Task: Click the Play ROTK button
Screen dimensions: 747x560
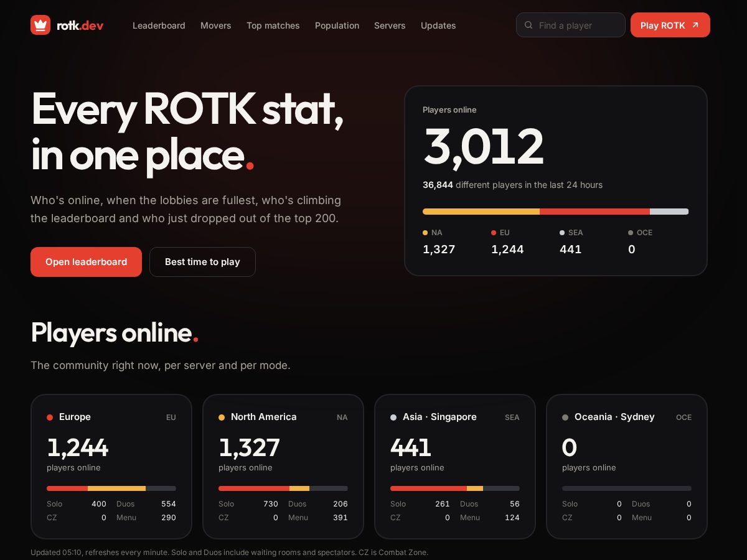Action: (x=670, y=25)
